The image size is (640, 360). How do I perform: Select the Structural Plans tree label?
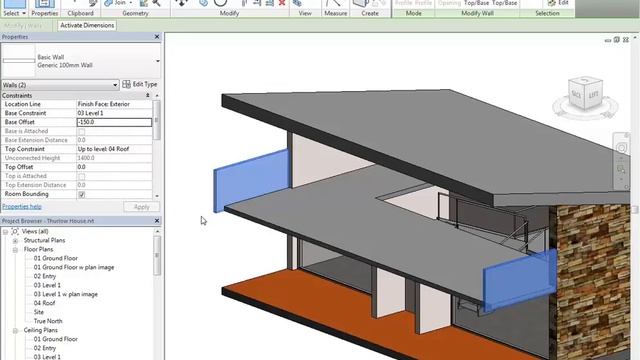(x=44, y=240)
